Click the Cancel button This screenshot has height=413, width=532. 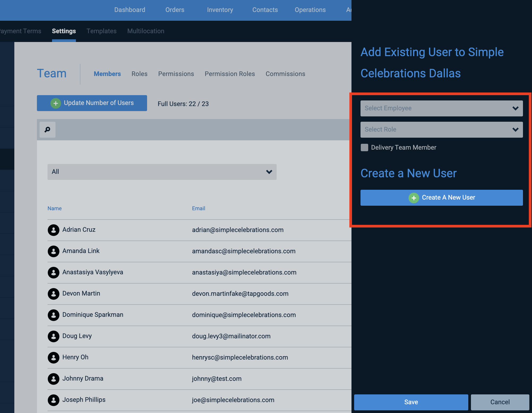[500, 402]
